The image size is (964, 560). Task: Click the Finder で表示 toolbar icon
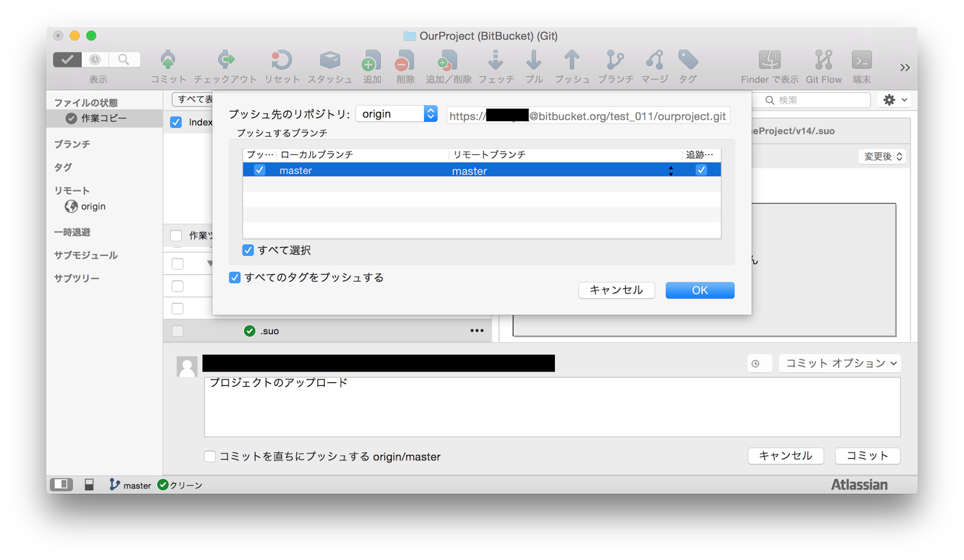pos(769,60)
